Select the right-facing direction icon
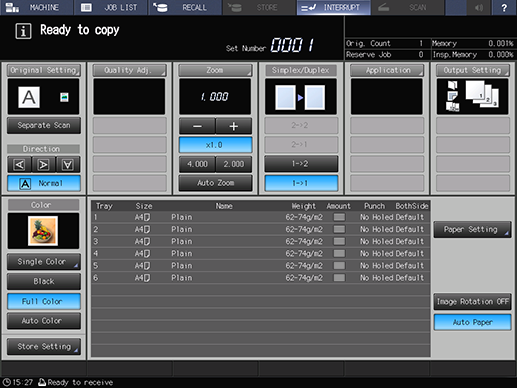This screenshot has width=517, height=388. tap(43, 164)
